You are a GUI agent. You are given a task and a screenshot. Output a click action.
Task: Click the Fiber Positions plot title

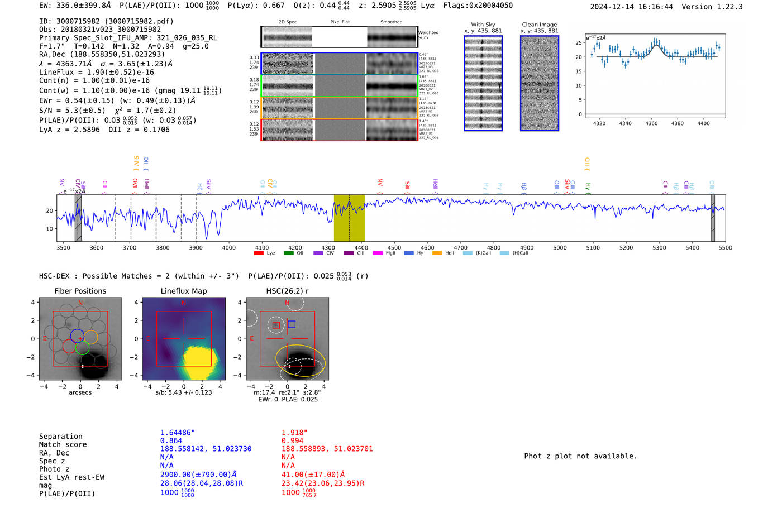[x=80, y=291]
